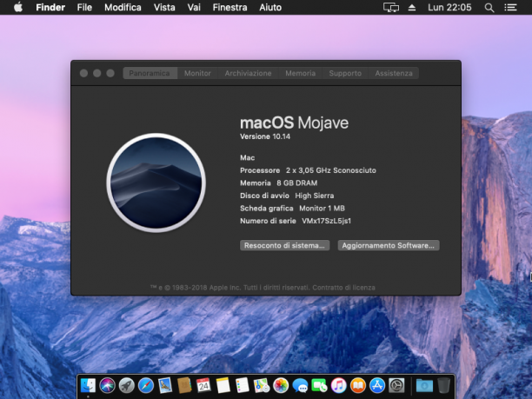Open Launchpad rocket icon
The width and height of the screenshot is (532, 399).
pyautogui.click(x=127, y=386)
